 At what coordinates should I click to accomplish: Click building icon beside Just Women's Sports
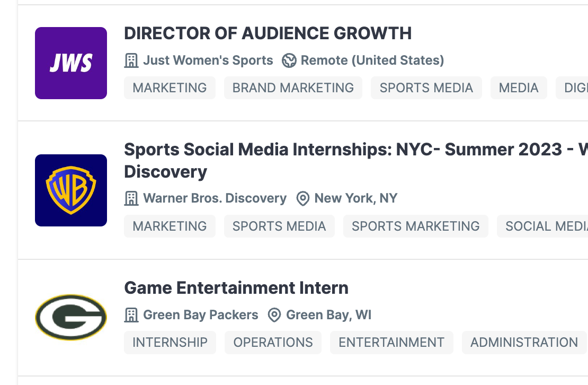pyautogui.click(x=131, y=60)
